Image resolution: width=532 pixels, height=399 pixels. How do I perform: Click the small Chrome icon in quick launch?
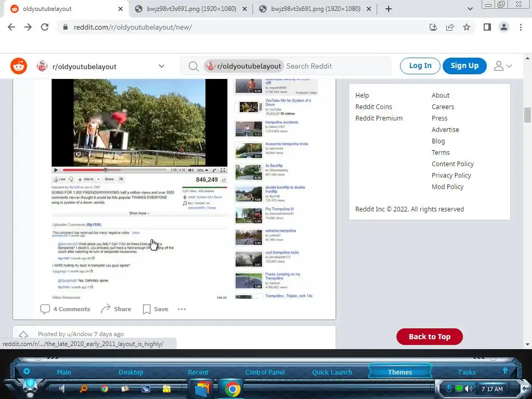click(x=104, y=389)
